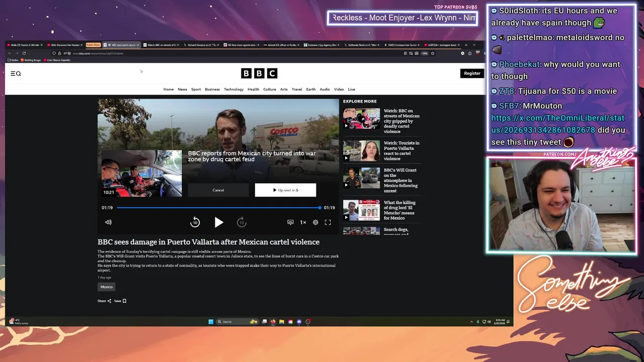Skip forward 10 seconds in the video
Viewport: 644px width, 362px height.
[242, 222]
